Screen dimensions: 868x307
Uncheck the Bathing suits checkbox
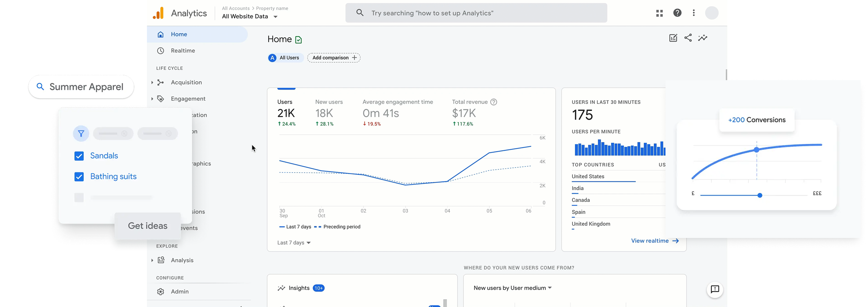pos(79,177)
